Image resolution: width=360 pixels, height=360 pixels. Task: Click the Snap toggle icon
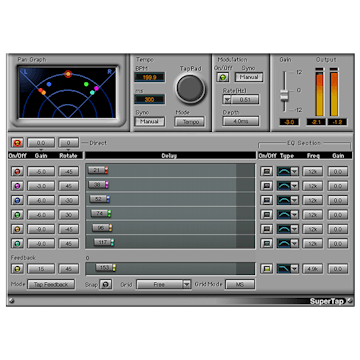[106, 285]
